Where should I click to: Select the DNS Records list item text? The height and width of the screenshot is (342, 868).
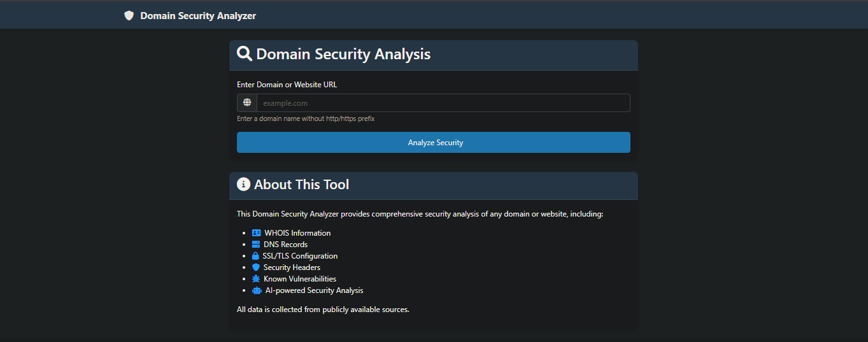click(285, 245)
